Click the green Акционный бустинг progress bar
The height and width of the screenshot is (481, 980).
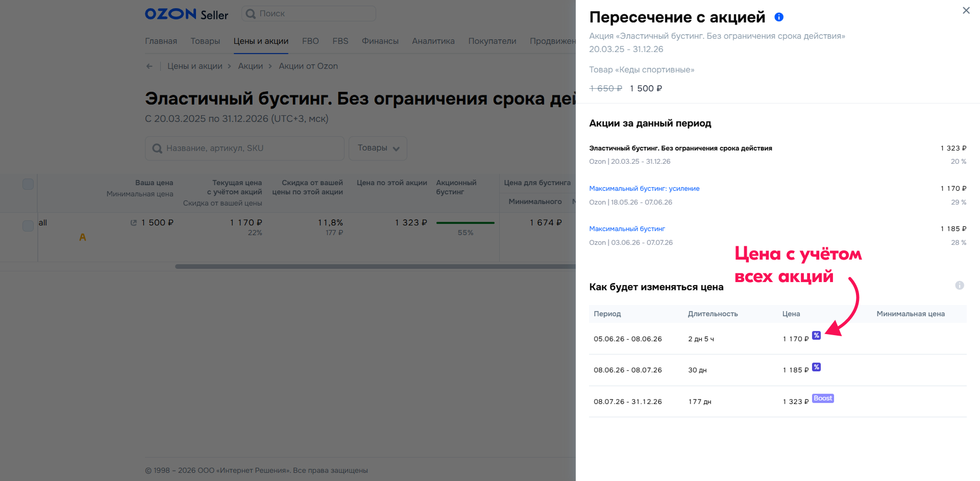pos(465,223)
